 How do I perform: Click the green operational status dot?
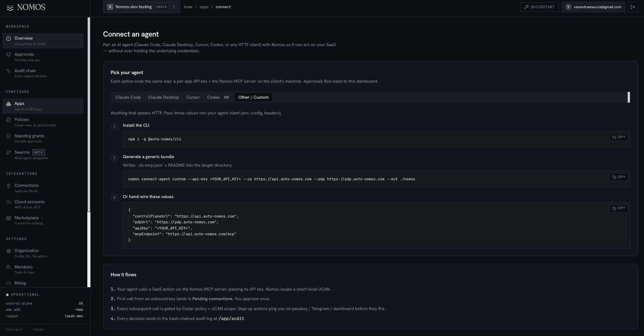(7, 295)
